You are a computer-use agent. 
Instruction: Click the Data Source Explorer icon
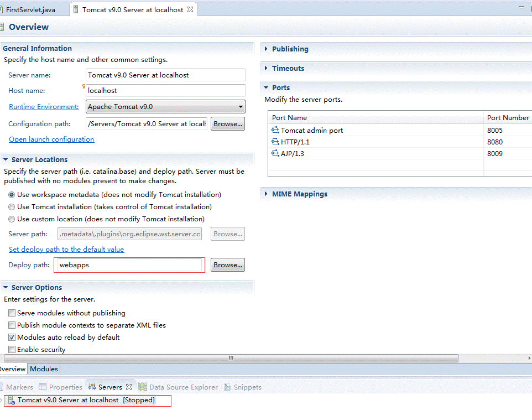tap(143, 387)
